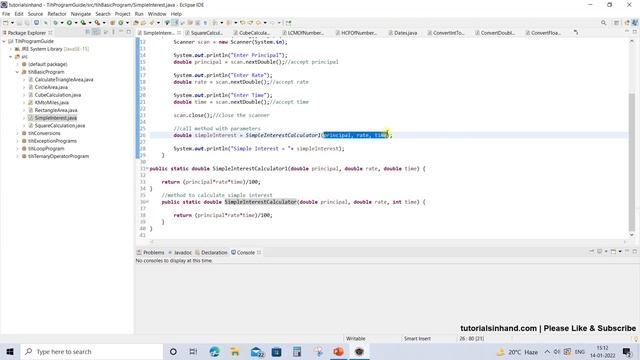Expand the tihConversions package
640x360 pixels.
pos(18,133)
